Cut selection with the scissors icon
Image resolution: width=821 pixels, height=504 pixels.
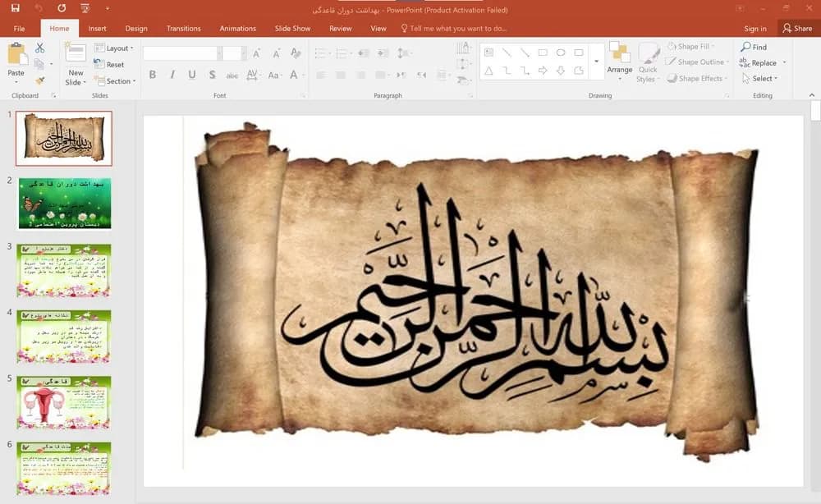pyautogui.click(x=39, y=48)
